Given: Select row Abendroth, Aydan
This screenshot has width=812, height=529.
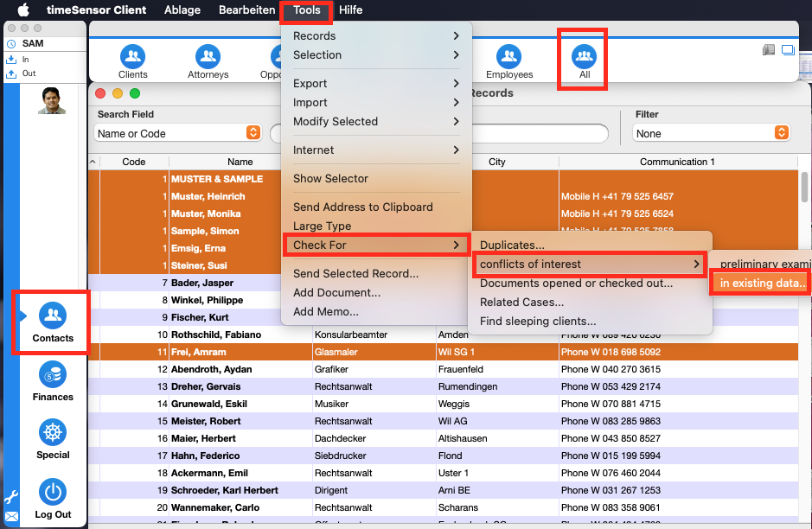Looking at the screenshot, I should tap(443, 370).
